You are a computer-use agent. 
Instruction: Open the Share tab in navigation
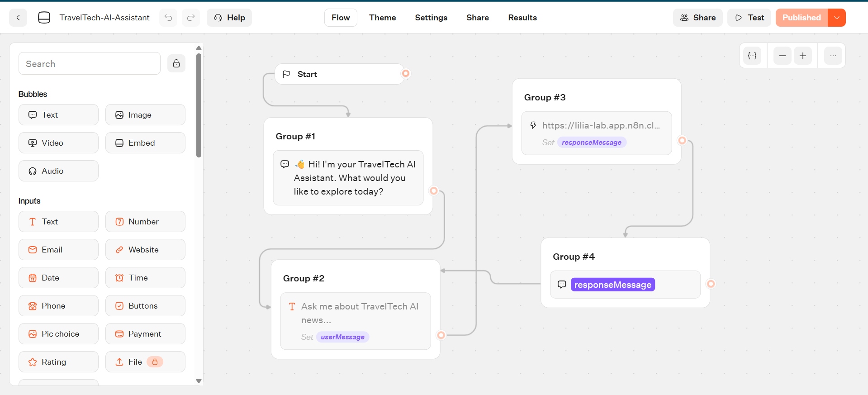pyautogui.click(x=478, y=18)
